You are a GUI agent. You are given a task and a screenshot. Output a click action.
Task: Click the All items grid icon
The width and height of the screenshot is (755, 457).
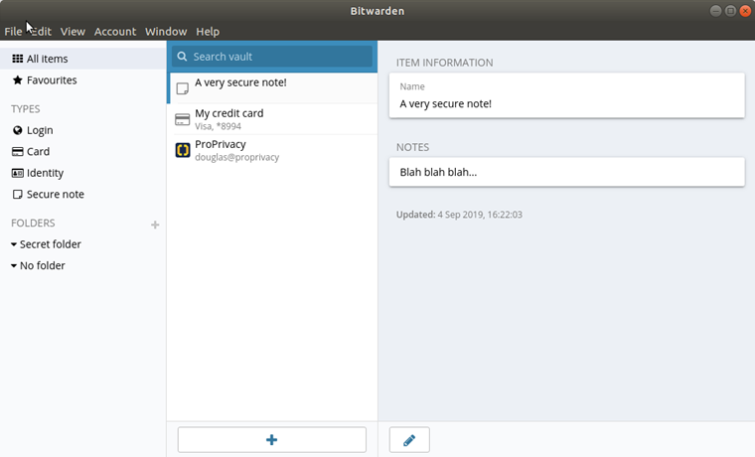click(17, 59)
